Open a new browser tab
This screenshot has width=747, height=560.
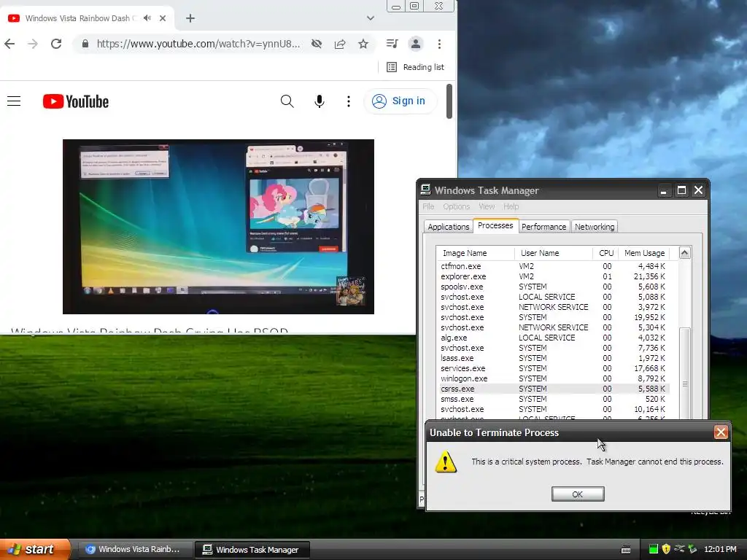(190, 18)
